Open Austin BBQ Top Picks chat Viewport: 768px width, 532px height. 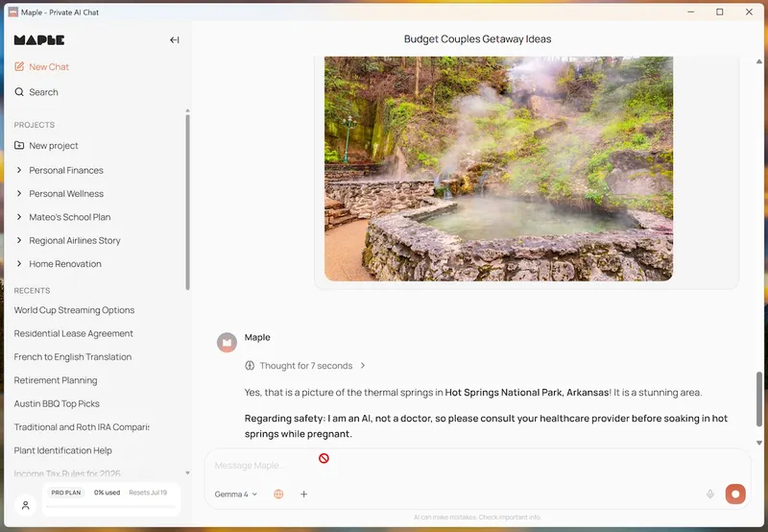57,403
